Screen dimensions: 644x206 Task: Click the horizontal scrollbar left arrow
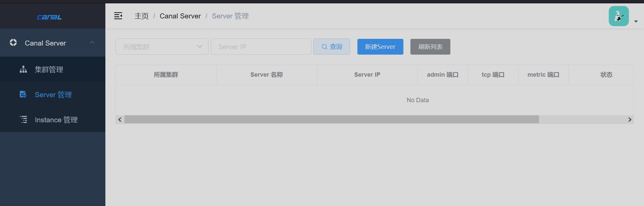[120, 120]
